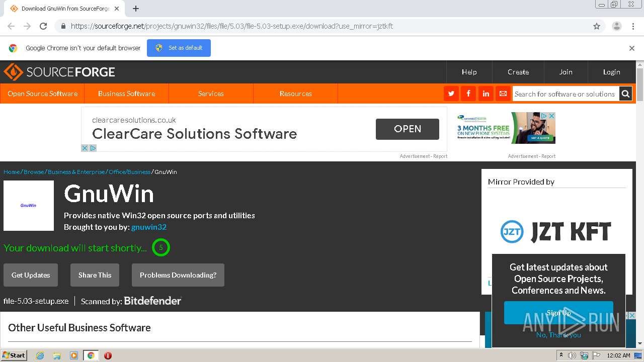Image resolution: width=644 pixels, height=362 pixels.
Task: Open SourceForge LinkedIn page icon
Action: point(486,94)
